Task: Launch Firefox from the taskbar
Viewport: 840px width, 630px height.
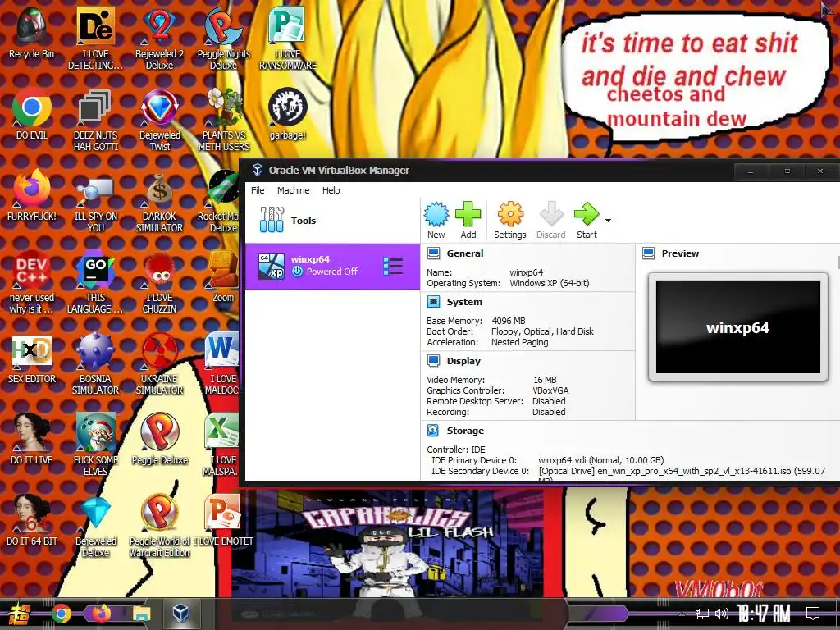Action: [x=101, y=614]
